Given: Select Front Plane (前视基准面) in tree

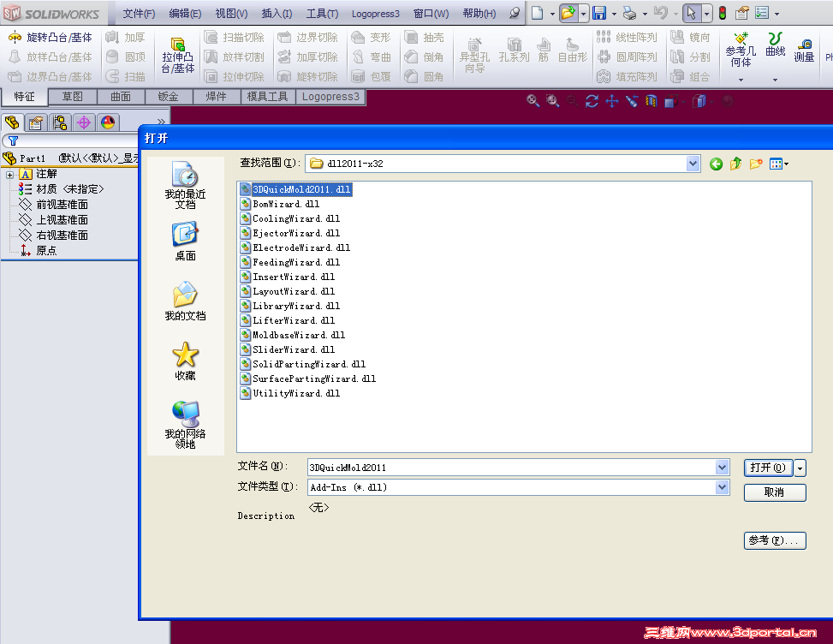Looking at the screenshot, I should tap(54, 205).
